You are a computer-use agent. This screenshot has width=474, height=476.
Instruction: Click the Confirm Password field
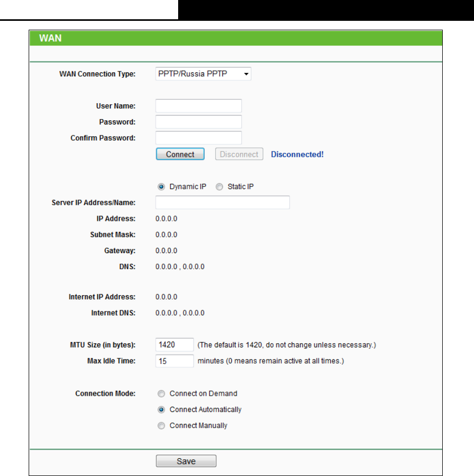coord(198,138)
